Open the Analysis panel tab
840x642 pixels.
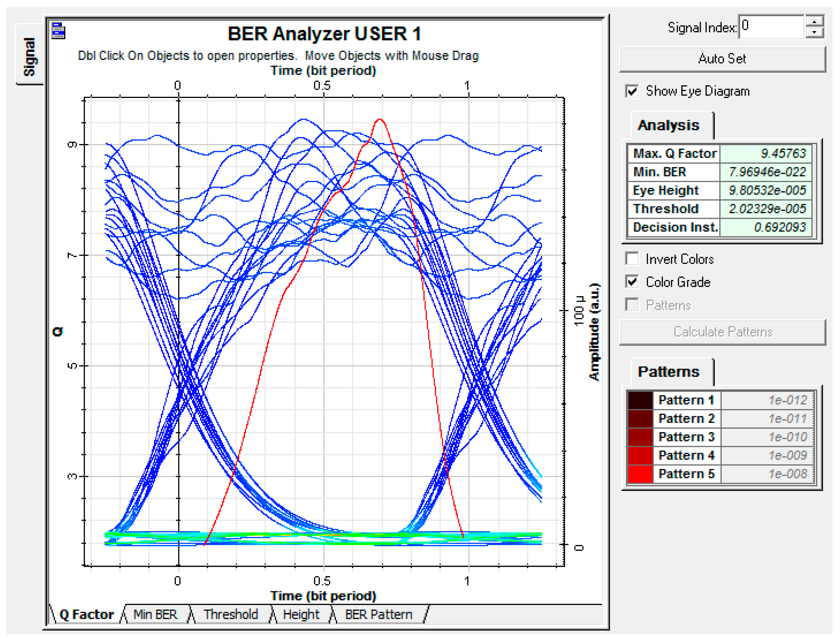pos(668,125)
